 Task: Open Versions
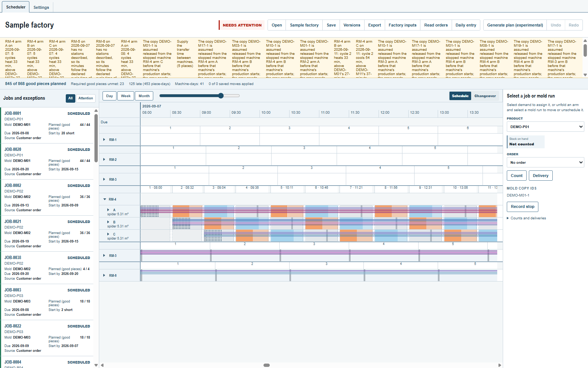[x=352, y=25]
